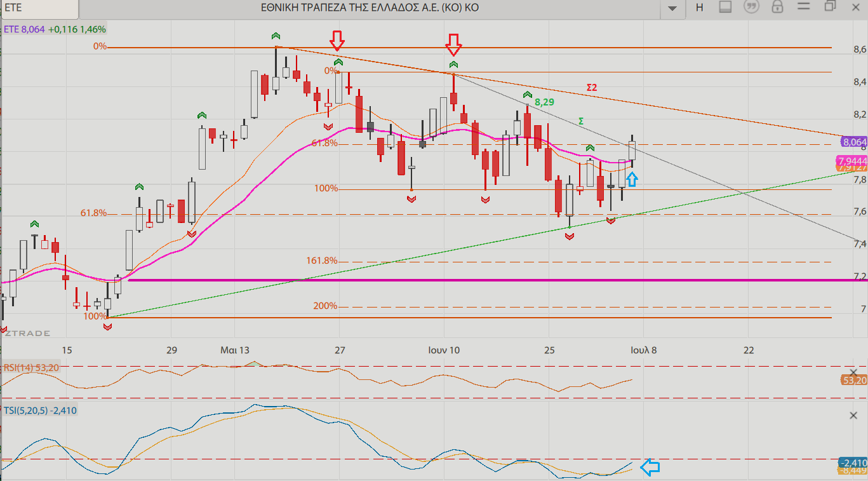Close the RSI indicator panel
The width and height of the screenshot is (868, 481).
click(x=853, y=372)
